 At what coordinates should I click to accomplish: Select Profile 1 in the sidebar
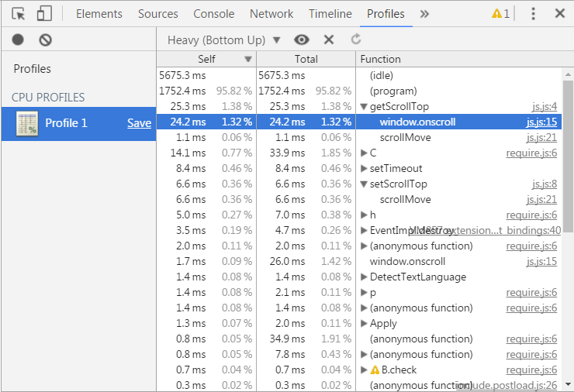(x=66, y=123)
